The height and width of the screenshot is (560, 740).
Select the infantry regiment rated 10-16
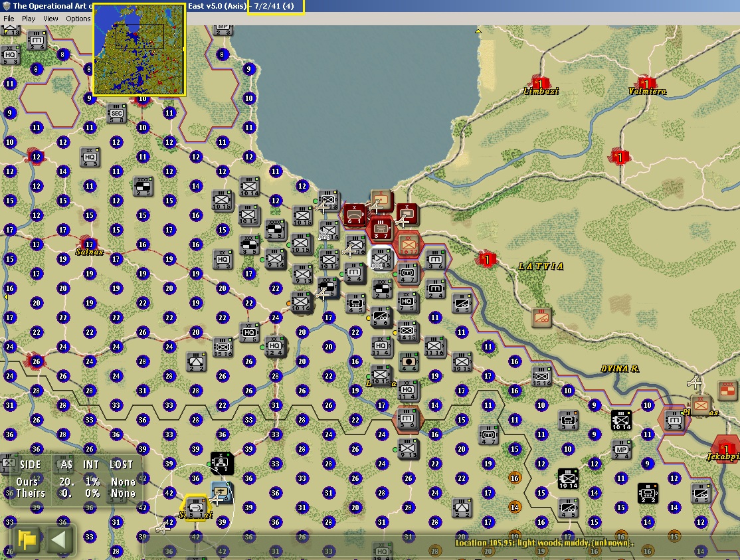tap(301, 302)
